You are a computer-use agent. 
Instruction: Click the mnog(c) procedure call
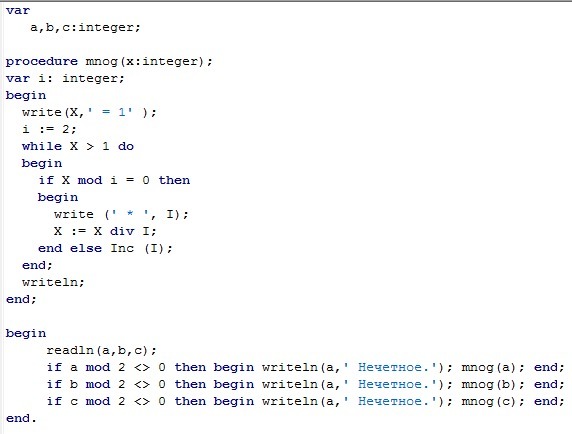pos(493,402)
